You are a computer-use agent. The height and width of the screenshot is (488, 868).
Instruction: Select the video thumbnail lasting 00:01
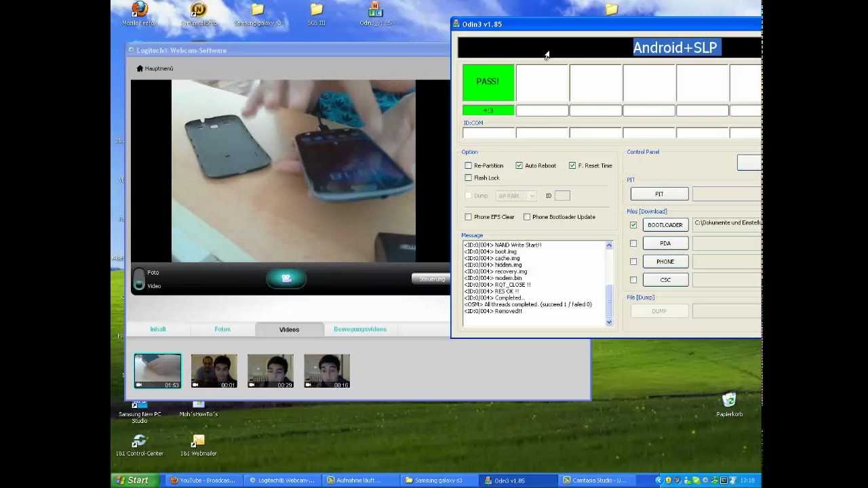click(214, 371)
